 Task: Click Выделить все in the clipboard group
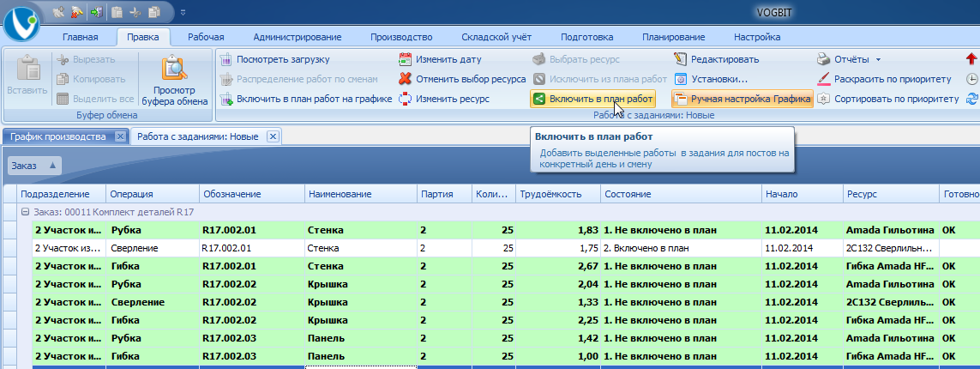[94, 99]
